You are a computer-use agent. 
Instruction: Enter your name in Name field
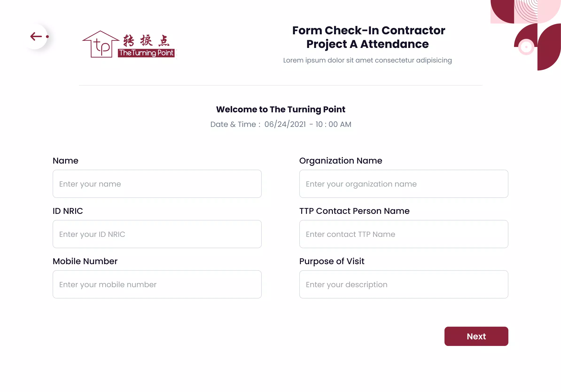click(x=157, y=183)
